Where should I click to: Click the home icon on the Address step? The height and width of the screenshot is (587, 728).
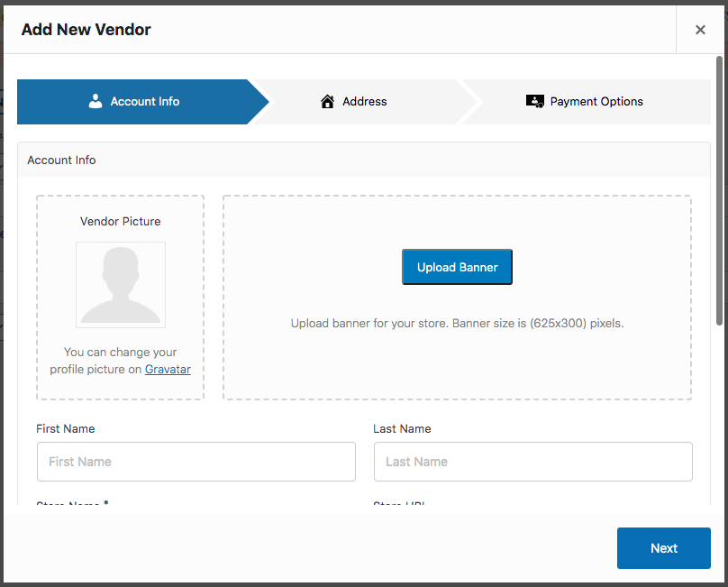(327, 101)
